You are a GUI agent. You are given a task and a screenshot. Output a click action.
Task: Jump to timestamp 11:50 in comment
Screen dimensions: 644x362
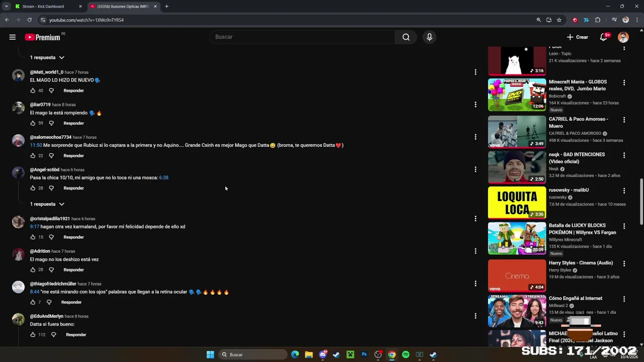coord(36,145)
